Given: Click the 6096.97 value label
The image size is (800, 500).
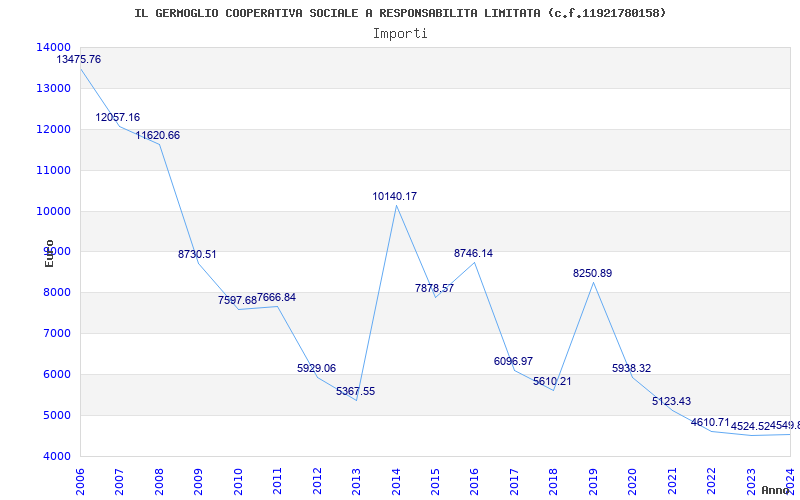Looking at the screenshot, I should [513, 361].
